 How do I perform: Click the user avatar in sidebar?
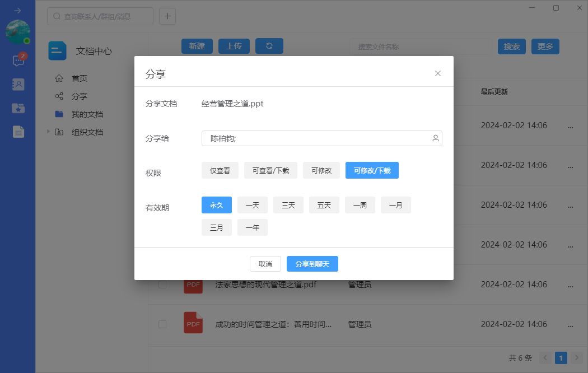pyautogui.click(x=17, y=32)
